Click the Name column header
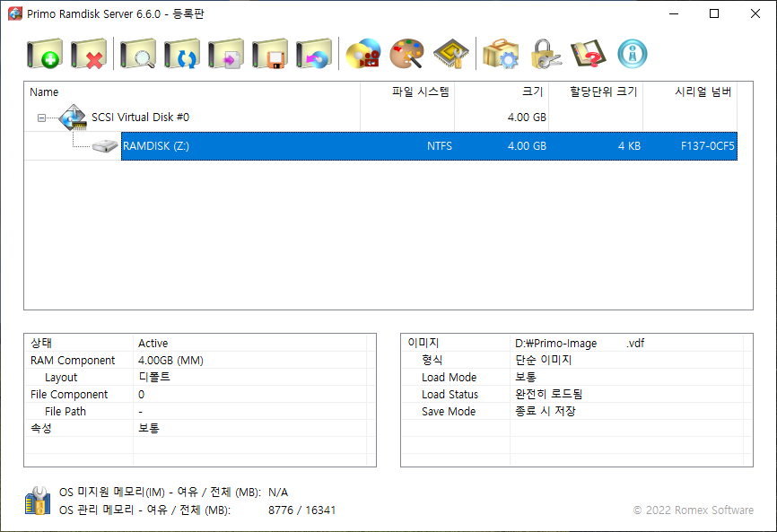The width and height of the screenshot is (777, 532). click(x=192, y=92)
